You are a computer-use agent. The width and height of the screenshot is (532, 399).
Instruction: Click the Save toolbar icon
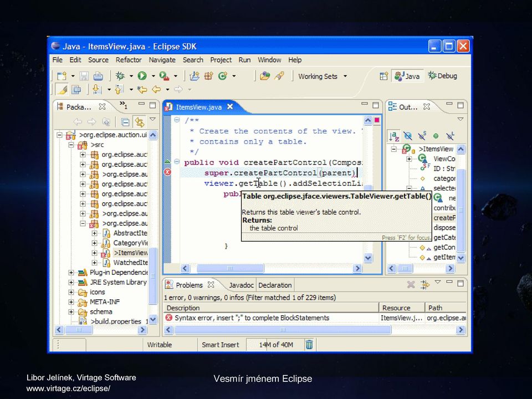(x=84, y=76)
